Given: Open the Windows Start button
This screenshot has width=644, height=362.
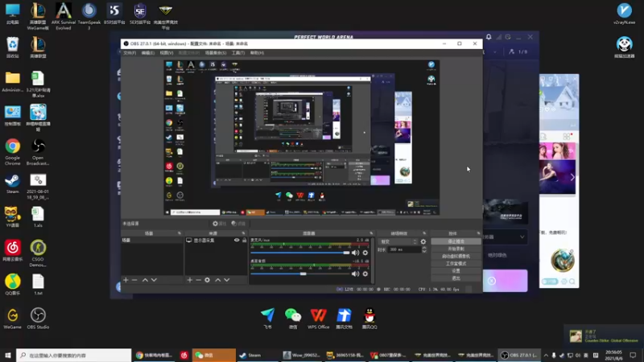Looking at the screenshot, I should coord(8,356).
